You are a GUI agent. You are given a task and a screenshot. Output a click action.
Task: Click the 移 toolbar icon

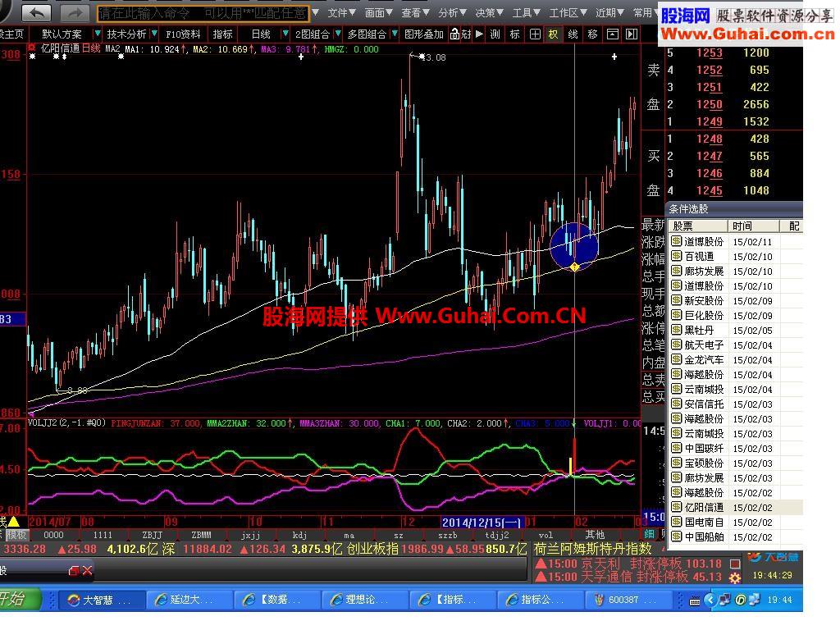(x=592, y=34)
